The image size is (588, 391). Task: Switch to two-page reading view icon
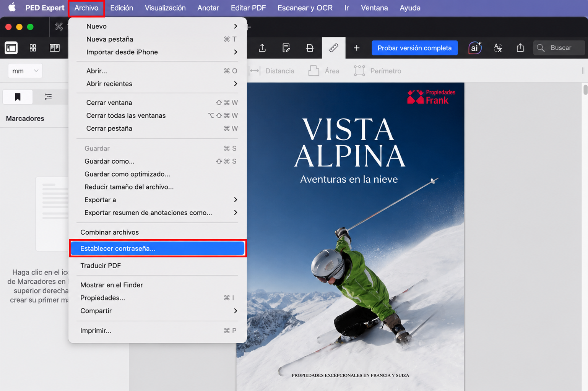pos(55,48)
